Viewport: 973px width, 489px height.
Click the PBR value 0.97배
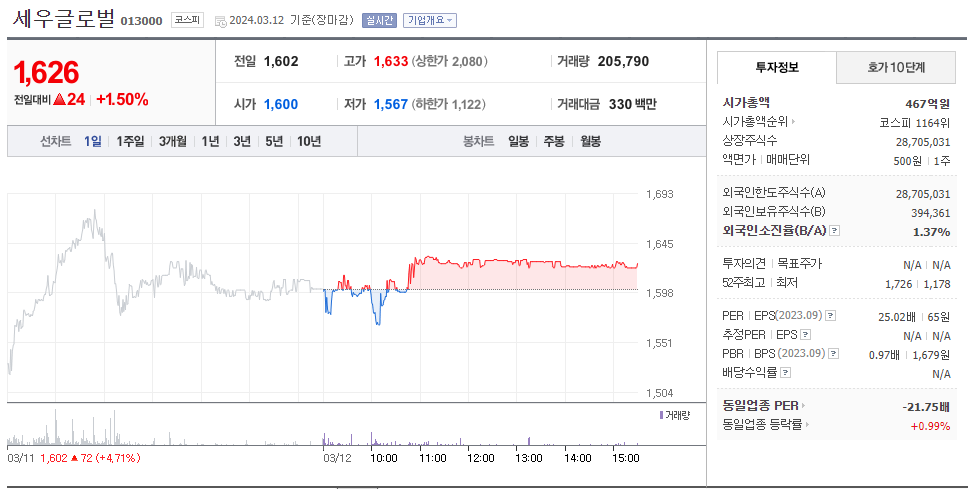click(884, 355)
